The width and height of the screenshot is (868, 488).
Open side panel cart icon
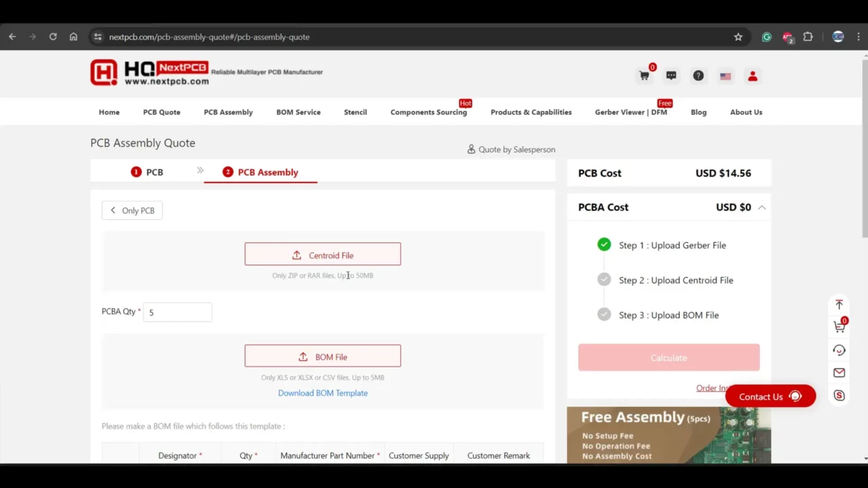click(x=840, y=327)
